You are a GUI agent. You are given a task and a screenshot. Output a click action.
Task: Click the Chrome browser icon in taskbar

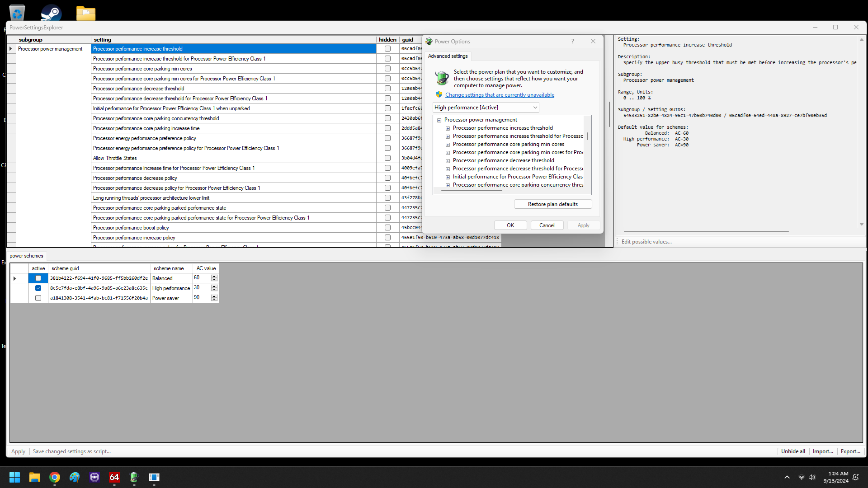click(x=54, y=477)
